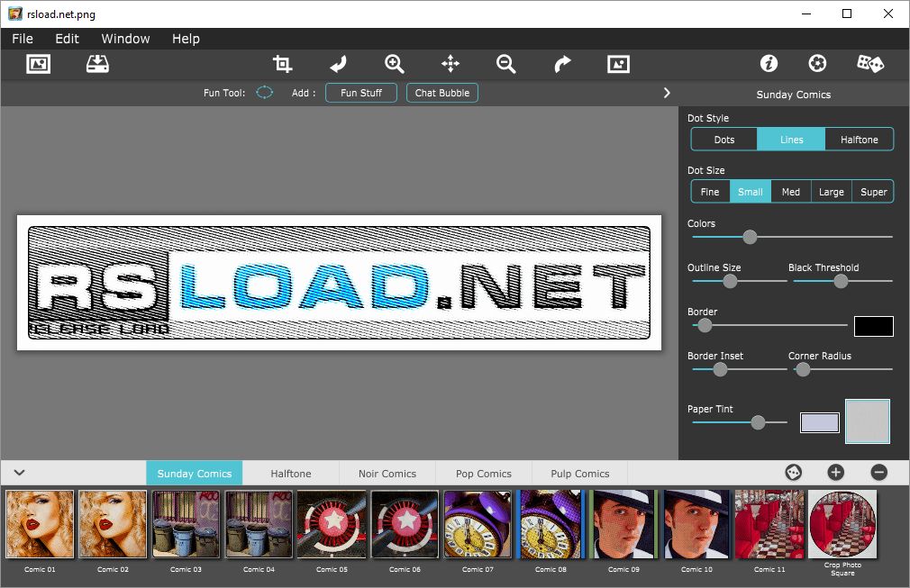Apply the Comic 08 preset

[x=551, y=524]
